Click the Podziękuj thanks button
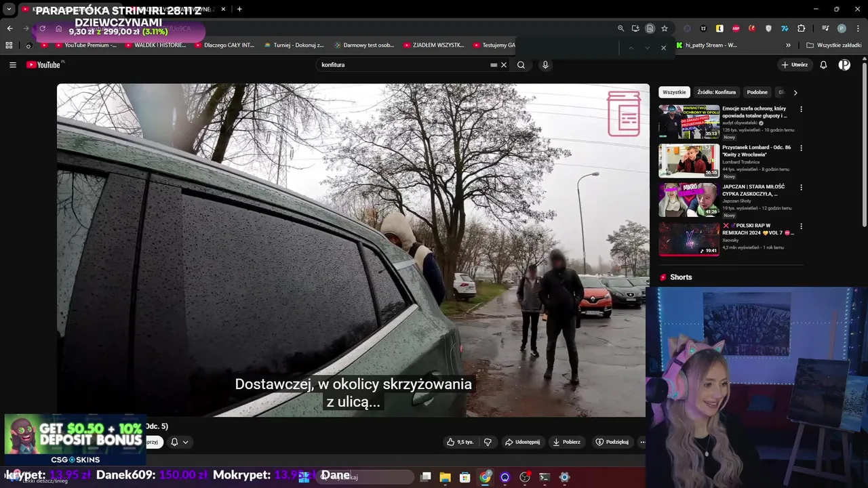 [612, 442]
